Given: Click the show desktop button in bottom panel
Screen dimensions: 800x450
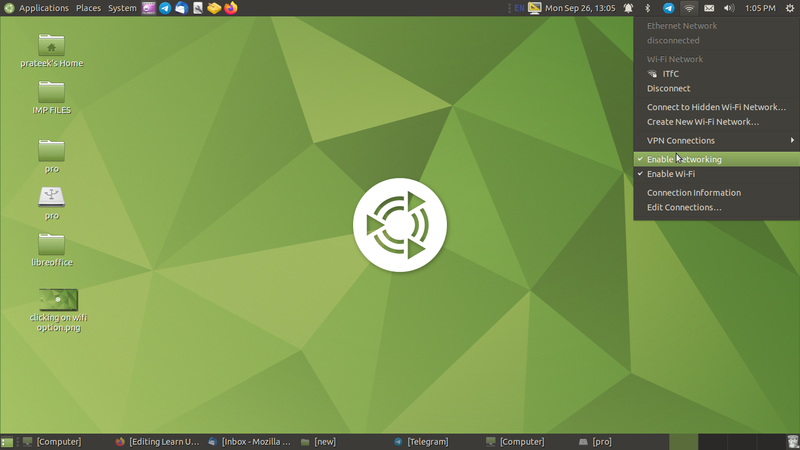Looking at the screenshot, I should click(x=7, y=442).
